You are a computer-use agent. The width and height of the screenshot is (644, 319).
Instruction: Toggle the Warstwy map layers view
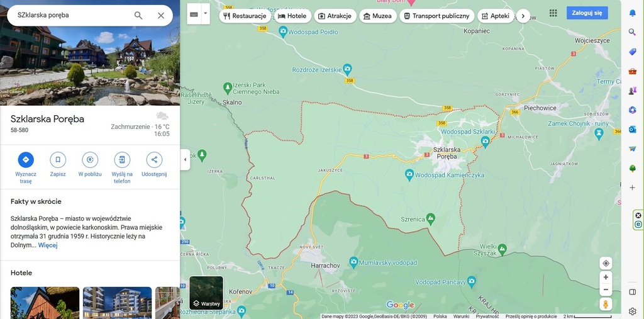(x=206, y=293)
